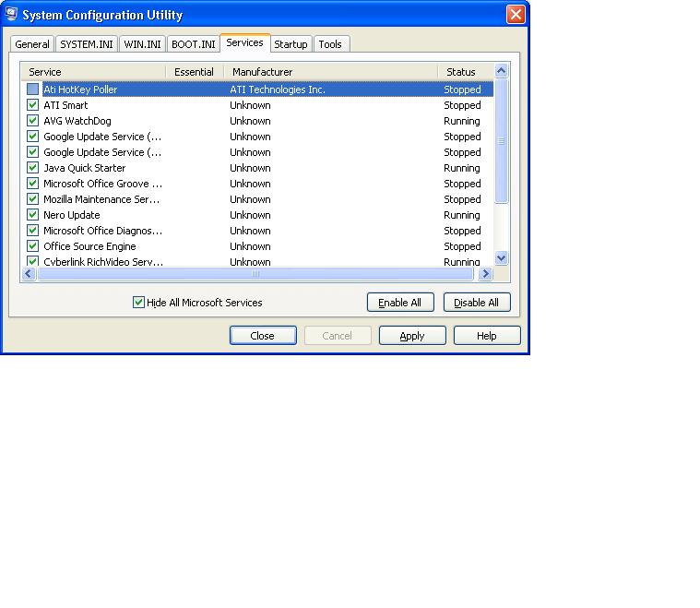Select the ATI Smart service name
Screen dimensions: 700x608
pos(65,105)
